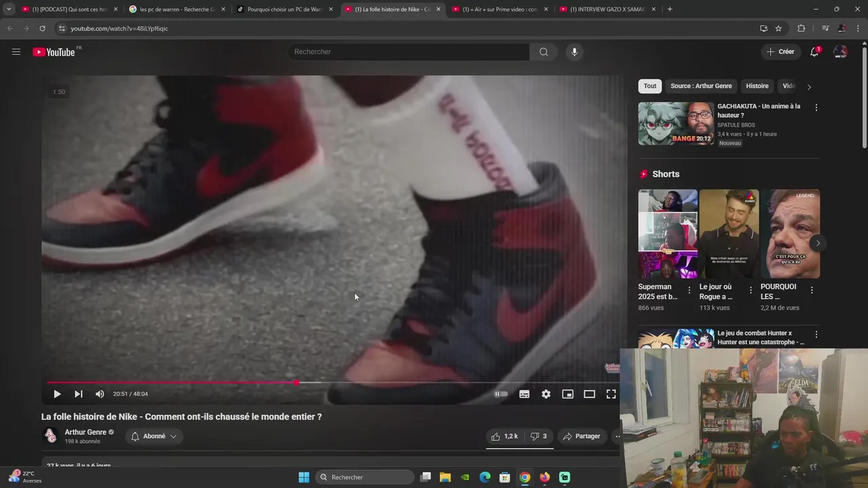Expand the Abonné subscription dropdown
868x488 pixels.
(154, 436)
